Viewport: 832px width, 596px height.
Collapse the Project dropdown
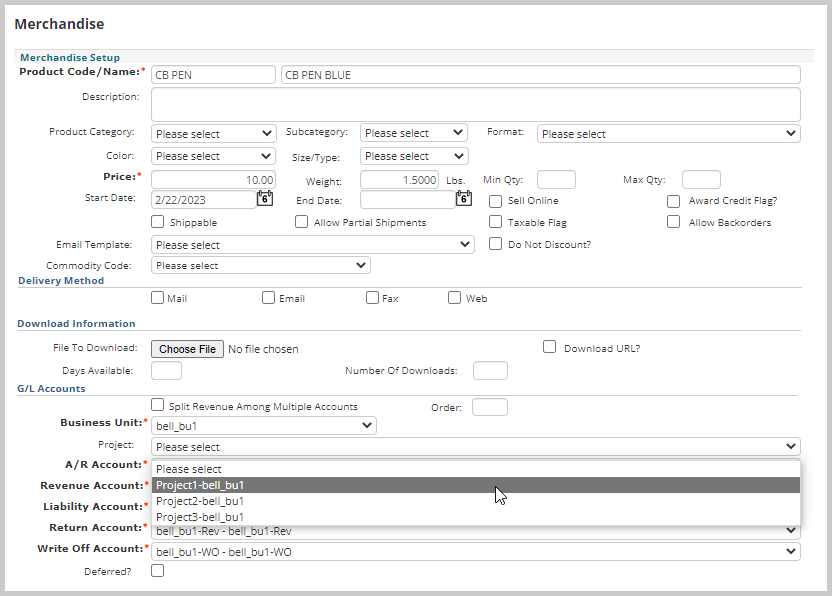(x=475, y=447)
